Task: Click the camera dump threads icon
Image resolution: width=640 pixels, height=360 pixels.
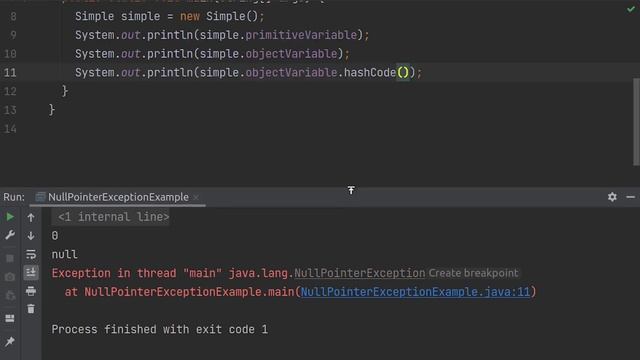Action: 10,277
